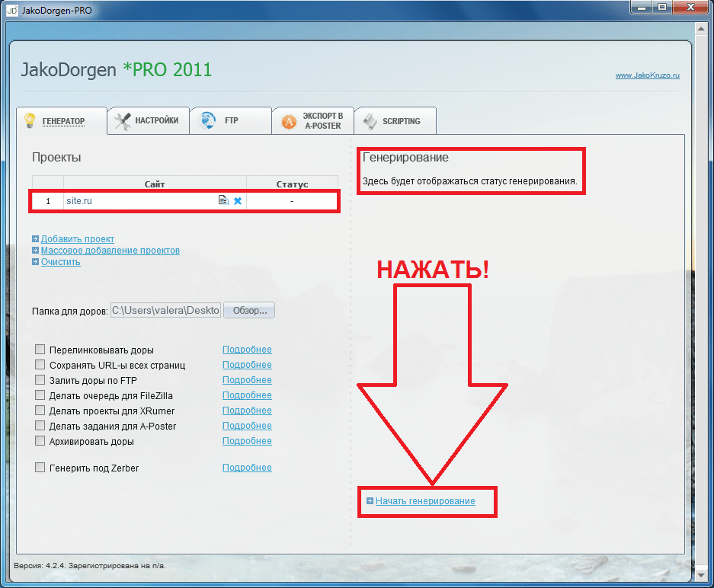
Task: Switch to the Генератор tab
Action: 62,121
